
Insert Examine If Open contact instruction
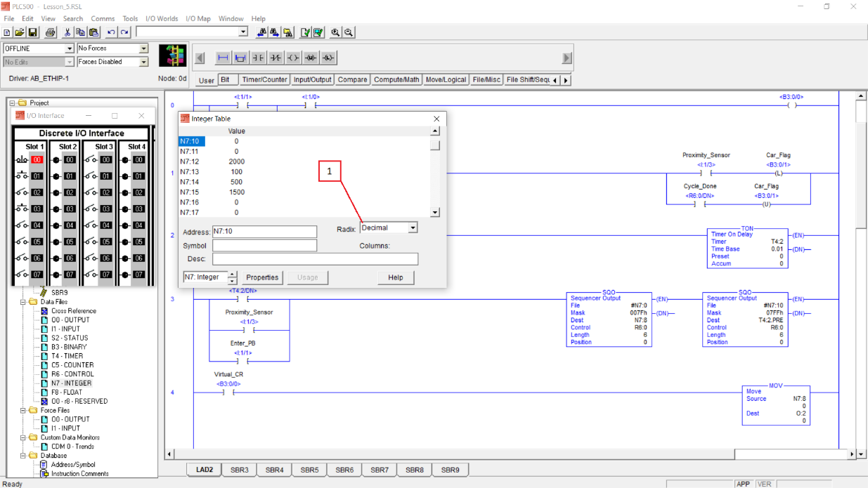(276, 58)
